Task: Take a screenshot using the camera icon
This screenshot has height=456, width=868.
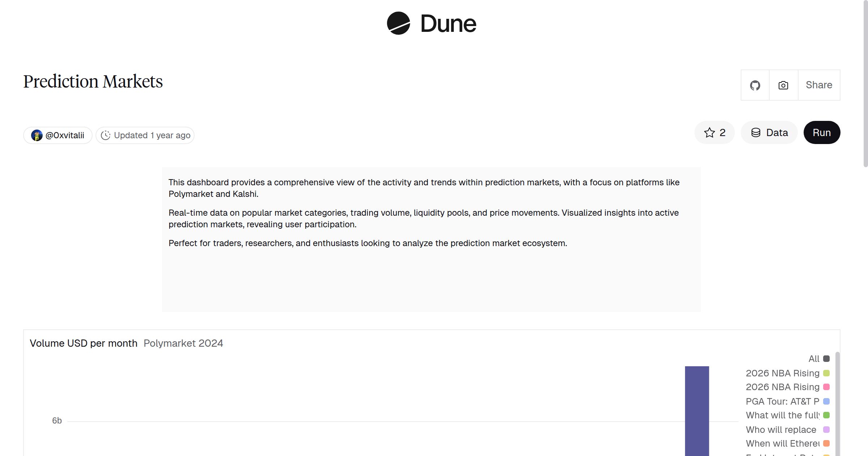Action: point(783,85)
